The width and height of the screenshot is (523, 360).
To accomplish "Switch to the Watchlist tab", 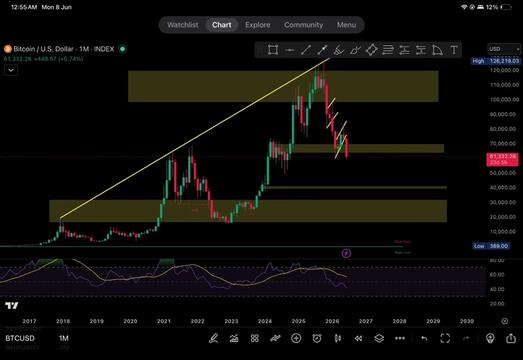I will 183,25.
